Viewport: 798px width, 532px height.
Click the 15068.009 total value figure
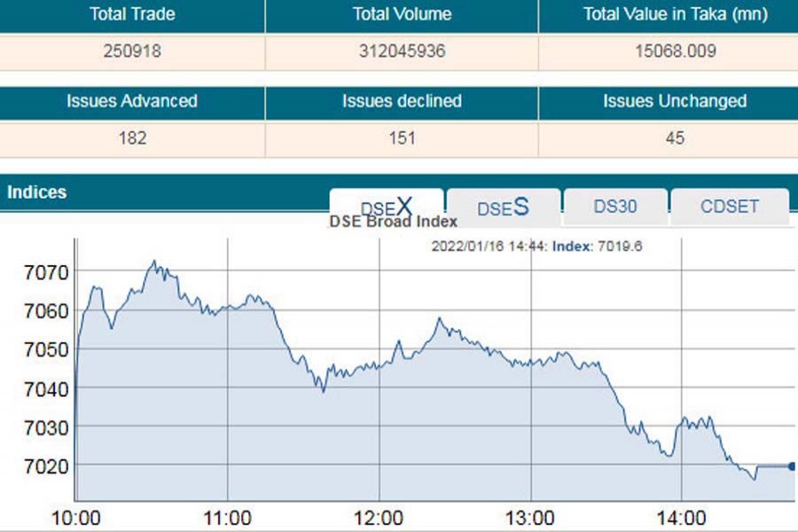[675, 51]
